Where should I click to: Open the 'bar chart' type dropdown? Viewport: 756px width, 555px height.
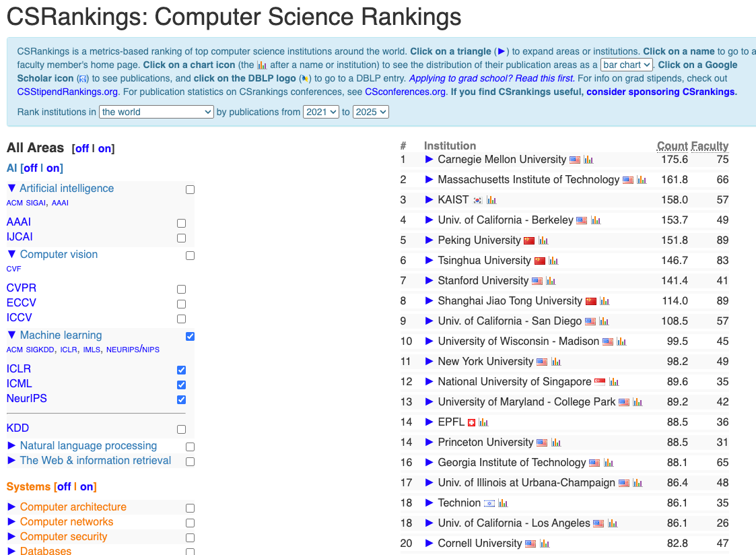click(x=627, y=65)
